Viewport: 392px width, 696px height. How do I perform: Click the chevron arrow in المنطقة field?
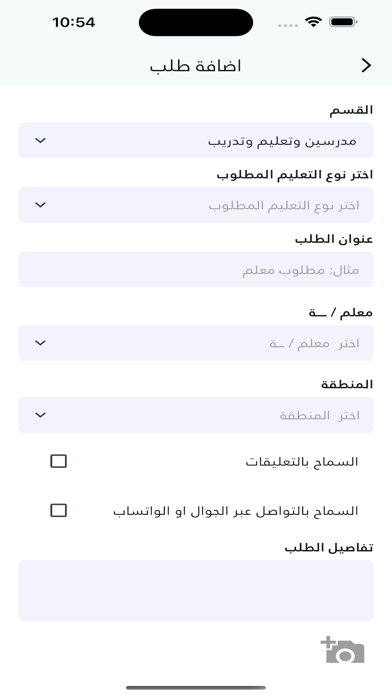tap(40, 415)
